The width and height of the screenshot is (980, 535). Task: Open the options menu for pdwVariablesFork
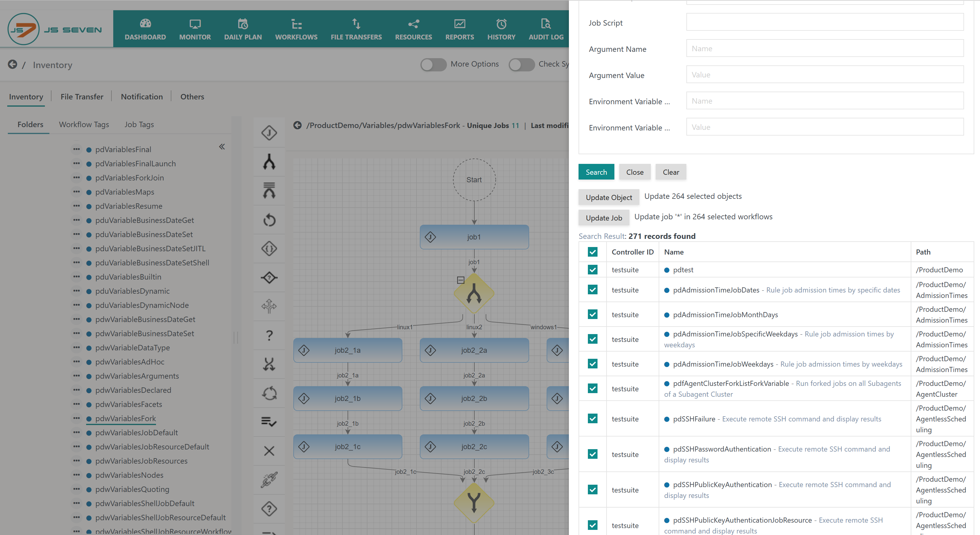pyautogui.click(x=76, y=418)
